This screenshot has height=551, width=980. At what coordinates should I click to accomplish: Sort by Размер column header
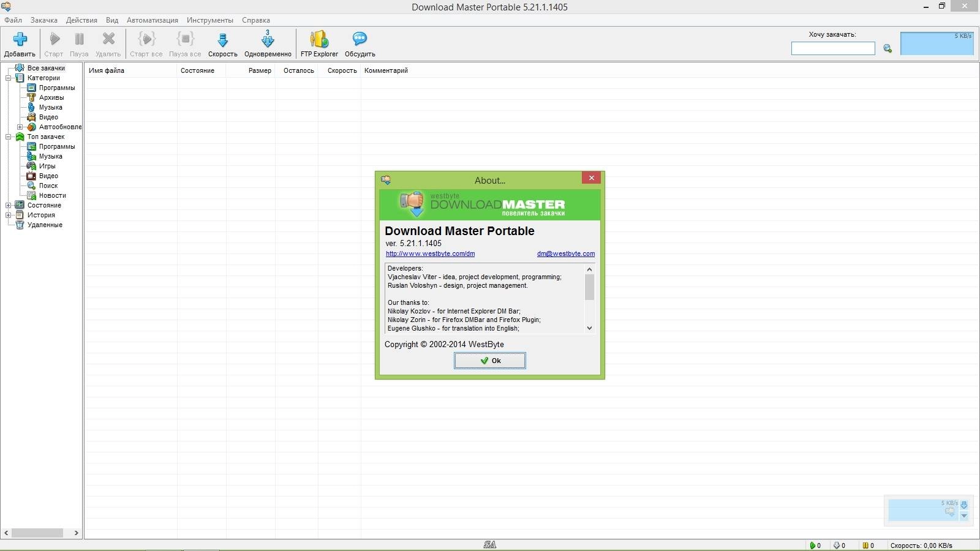[x=251, y=70]
